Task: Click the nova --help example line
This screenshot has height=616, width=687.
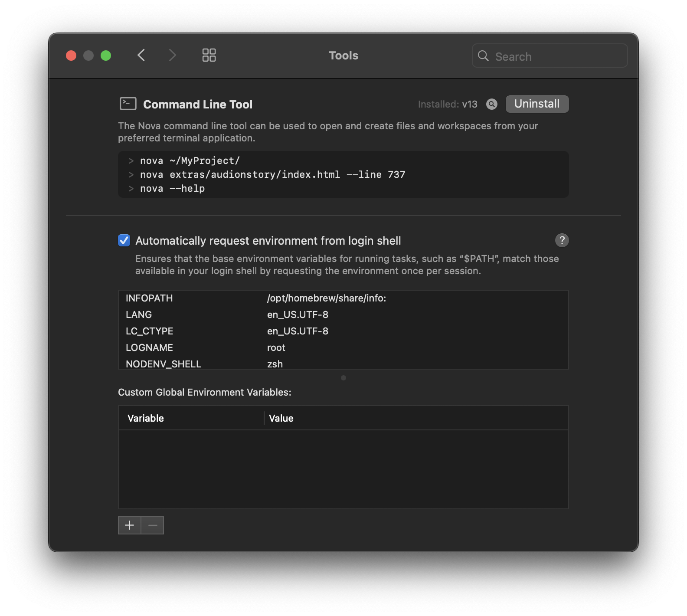Action: (x=172, y=189)
